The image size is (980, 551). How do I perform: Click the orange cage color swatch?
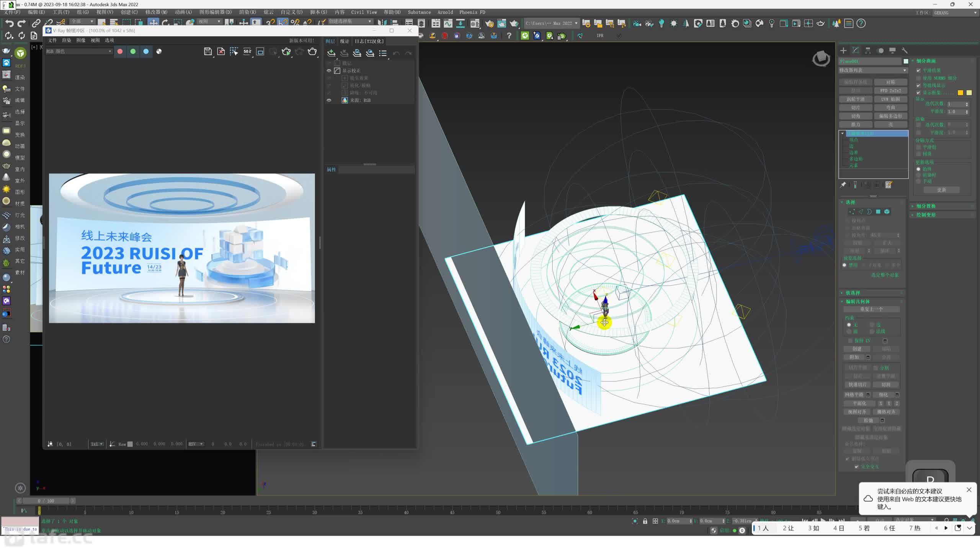click(960, 93)
